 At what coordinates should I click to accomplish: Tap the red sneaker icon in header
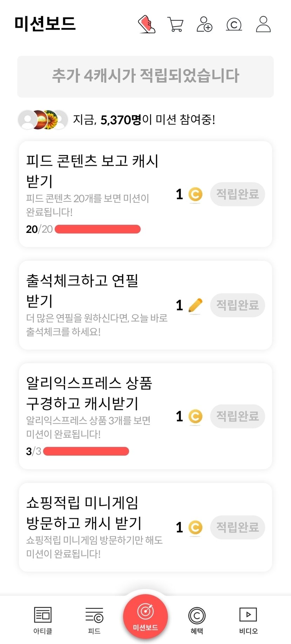coord(147,24)
